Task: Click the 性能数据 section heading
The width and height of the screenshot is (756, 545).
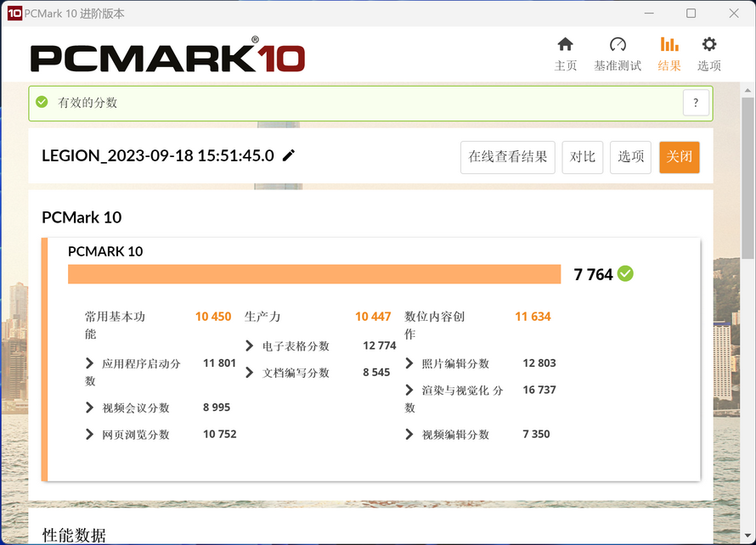Action: [x=74, y=535]
